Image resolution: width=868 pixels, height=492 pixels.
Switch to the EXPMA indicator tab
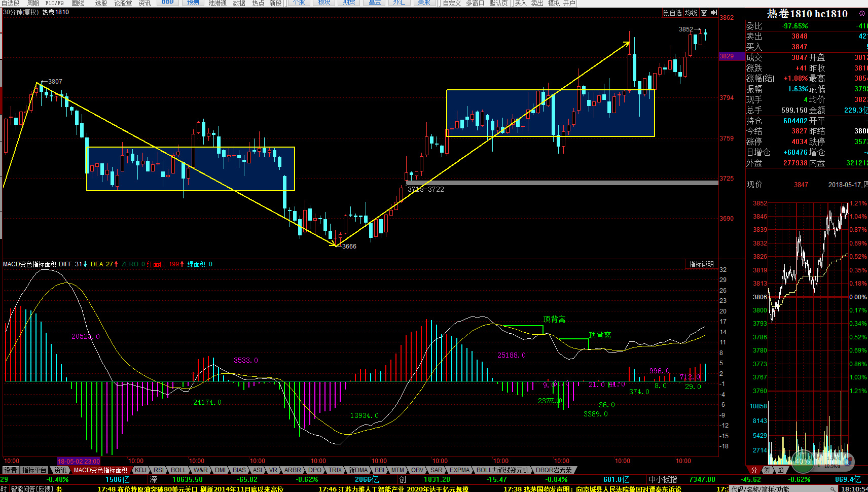click(460, 470)
